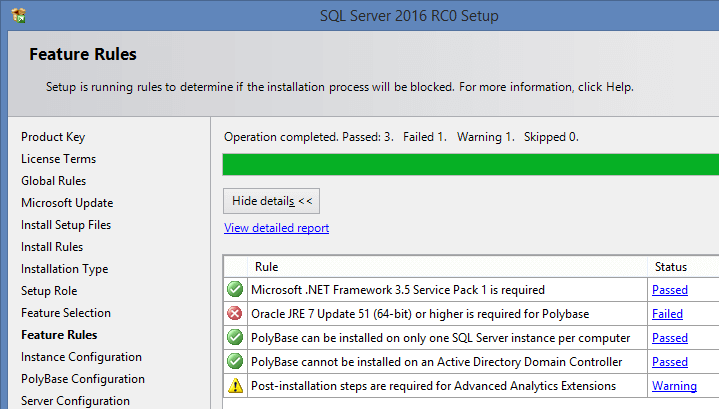This screenshot has width=719, height=409.
Task: Select Instance Configuration step in sidebar
Action: coord(81,357)
